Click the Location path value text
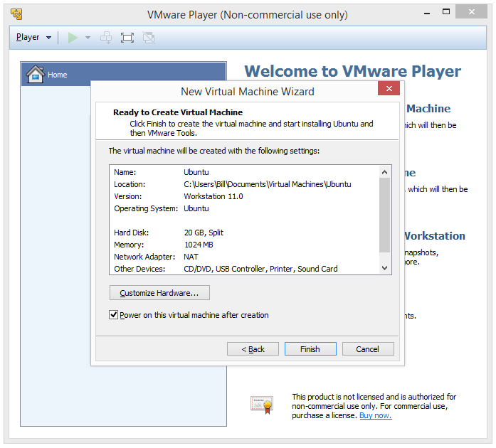The image size is (496, 448). pos(268,184)
